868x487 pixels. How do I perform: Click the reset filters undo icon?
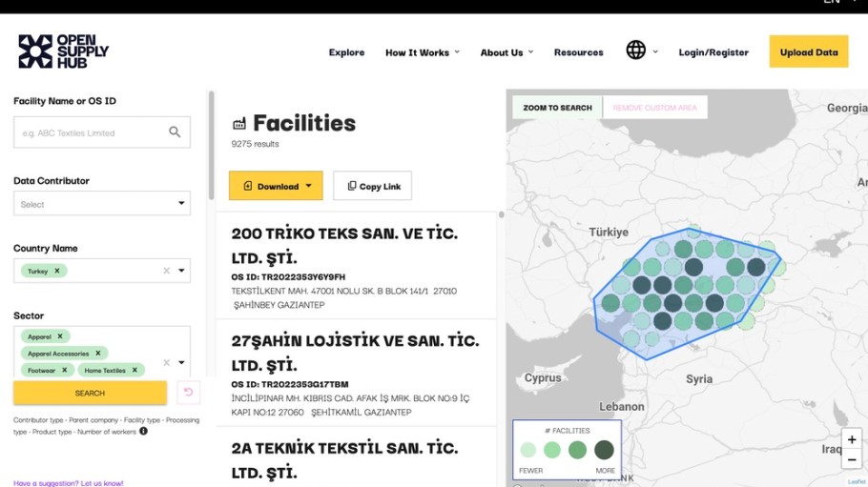click(188, 393)
